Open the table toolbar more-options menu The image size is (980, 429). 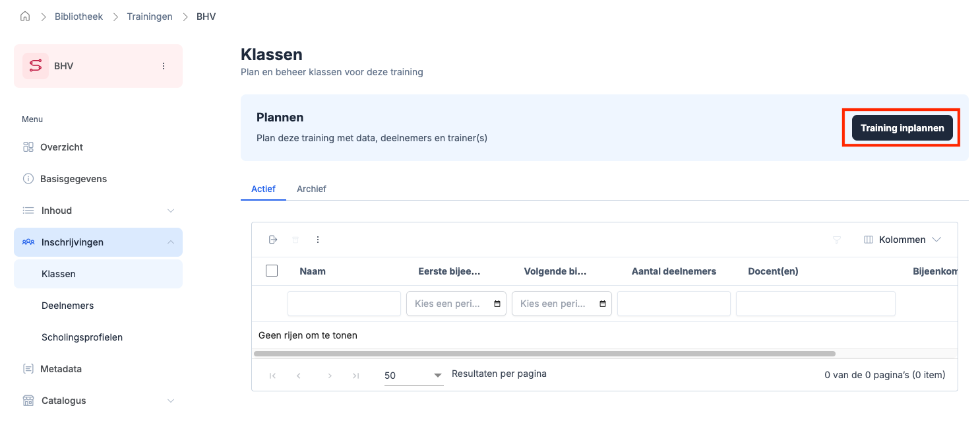point(318,240)
